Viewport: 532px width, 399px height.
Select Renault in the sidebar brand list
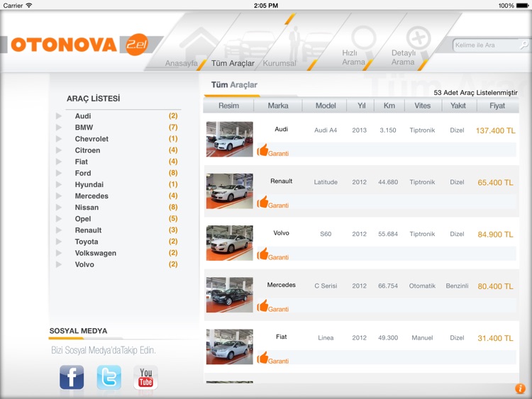[x=88, y=230]
